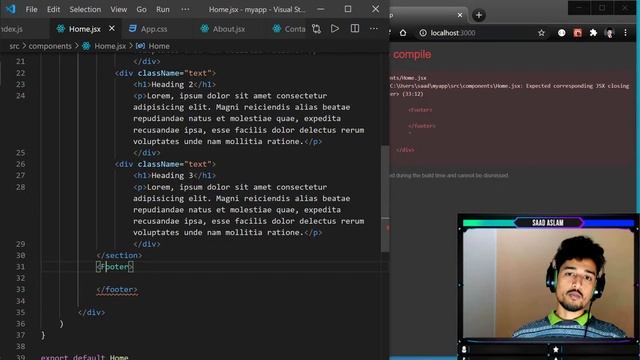
Task: Click the red extension icon in browser toolbar
Action: point(578,33)
